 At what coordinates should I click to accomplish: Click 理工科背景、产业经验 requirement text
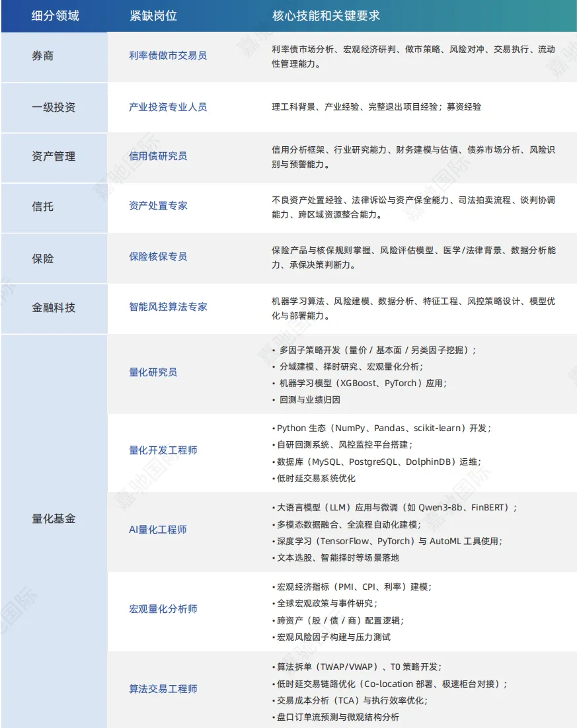tap(377, 106)
